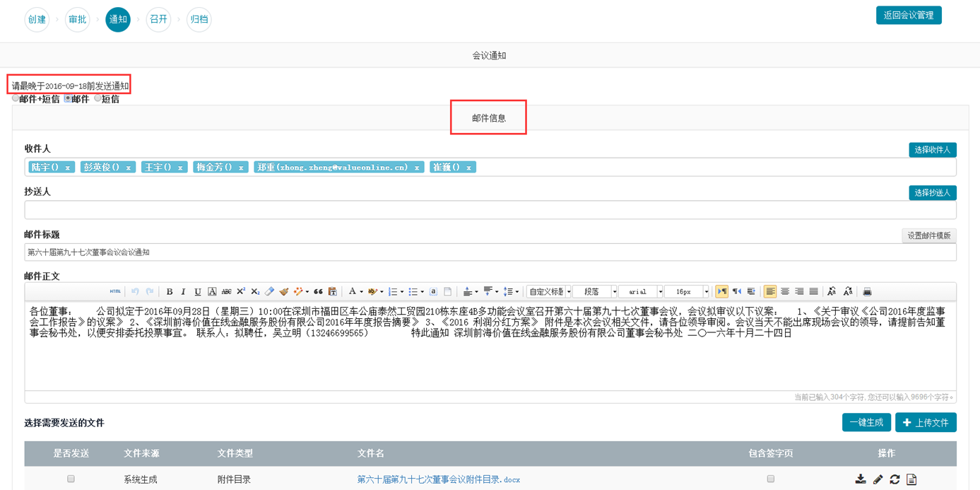Remove recipient 彭英俊 via its x
The image size is (980, 490).
128,168
